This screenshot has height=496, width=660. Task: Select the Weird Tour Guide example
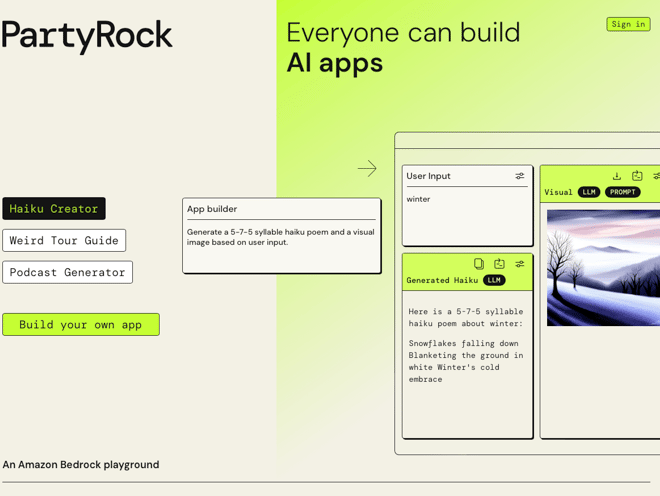click(64, 240)
